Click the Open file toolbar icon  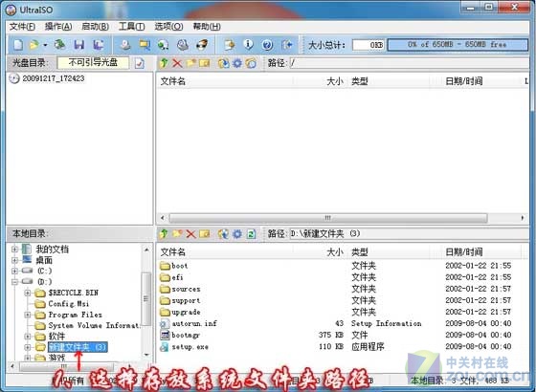(x=34, y=44)
